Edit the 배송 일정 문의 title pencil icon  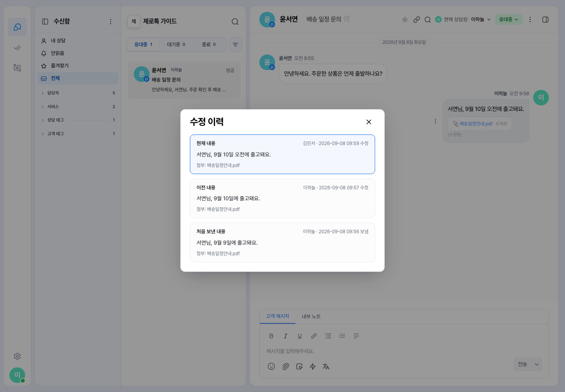coord(347,18)
